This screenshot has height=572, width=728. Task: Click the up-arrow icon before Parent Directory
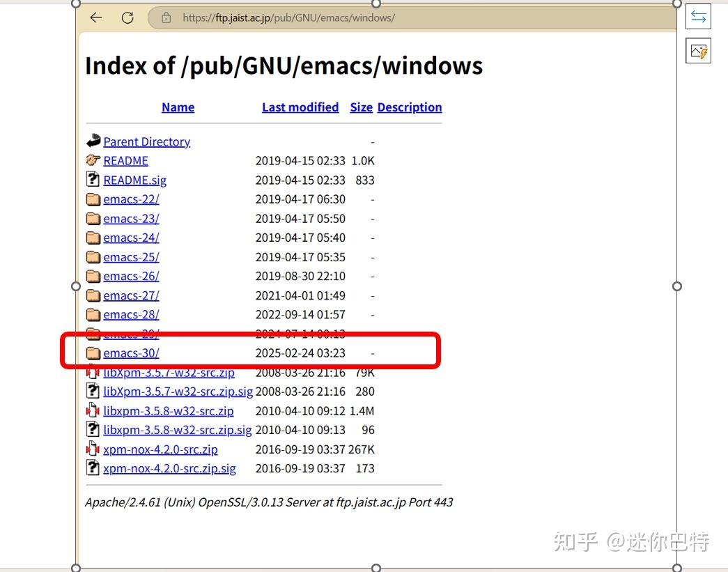93,141
